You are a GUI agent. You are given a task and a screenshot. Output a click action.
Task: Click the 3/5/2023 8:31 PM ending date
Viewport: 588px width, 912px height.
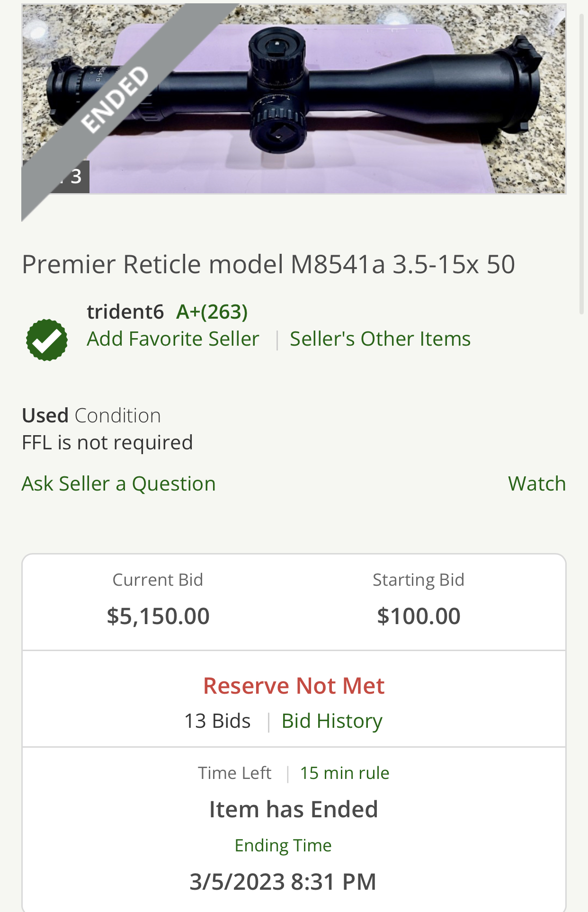tap(283, 882)
